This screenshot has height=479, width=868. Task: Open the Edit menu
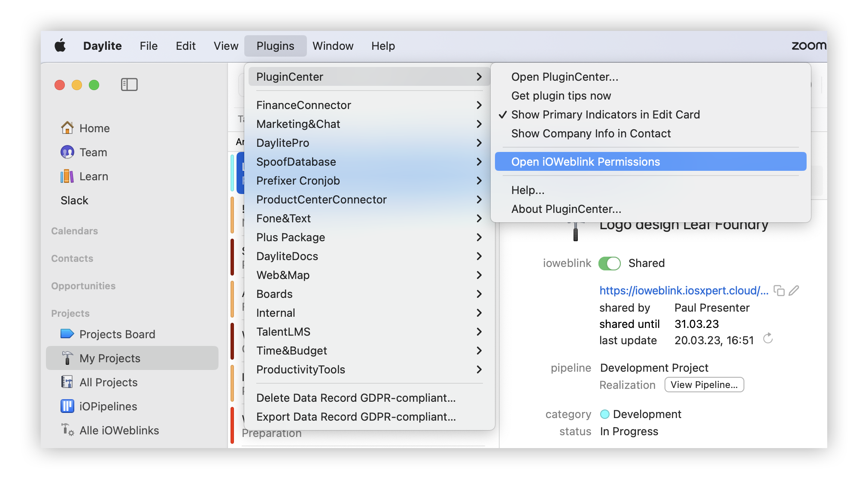pyautogui.click(x=185, y=46)
